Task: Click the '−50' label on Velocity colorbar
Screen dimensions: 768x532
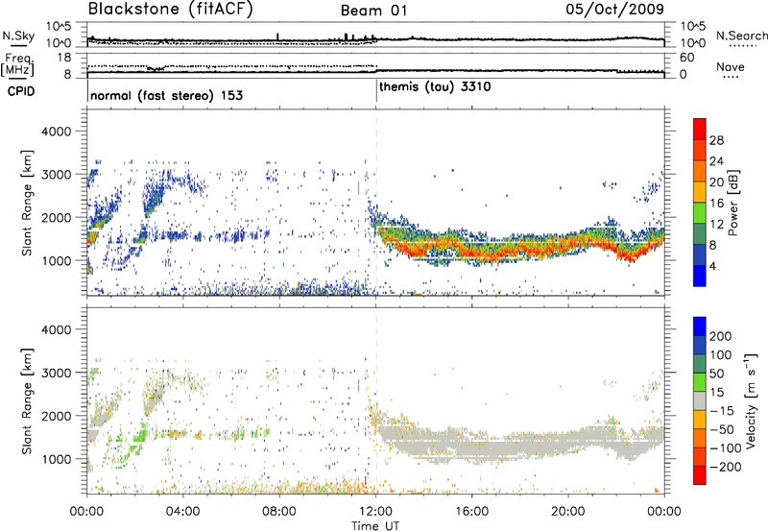Action: click(x=722, y=429)
